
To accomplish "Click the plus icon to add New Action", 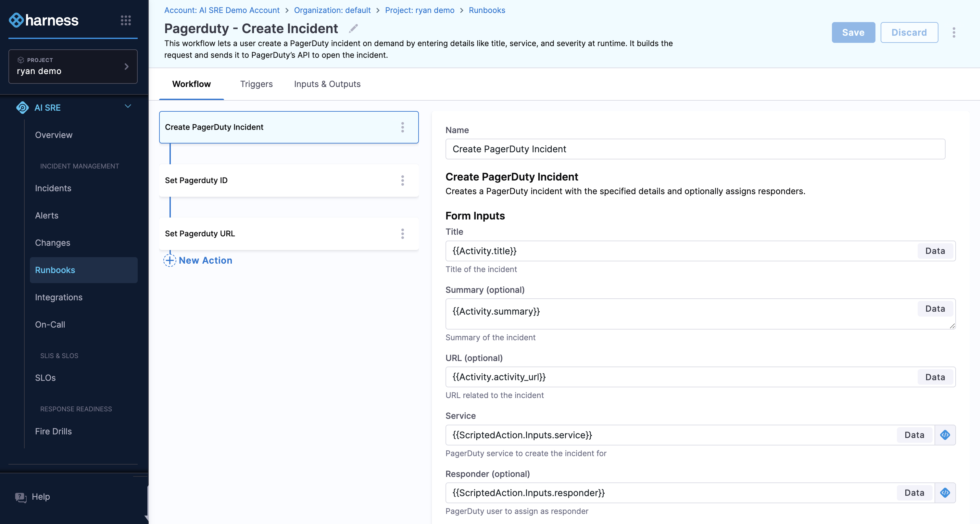I will click(170, 260).
